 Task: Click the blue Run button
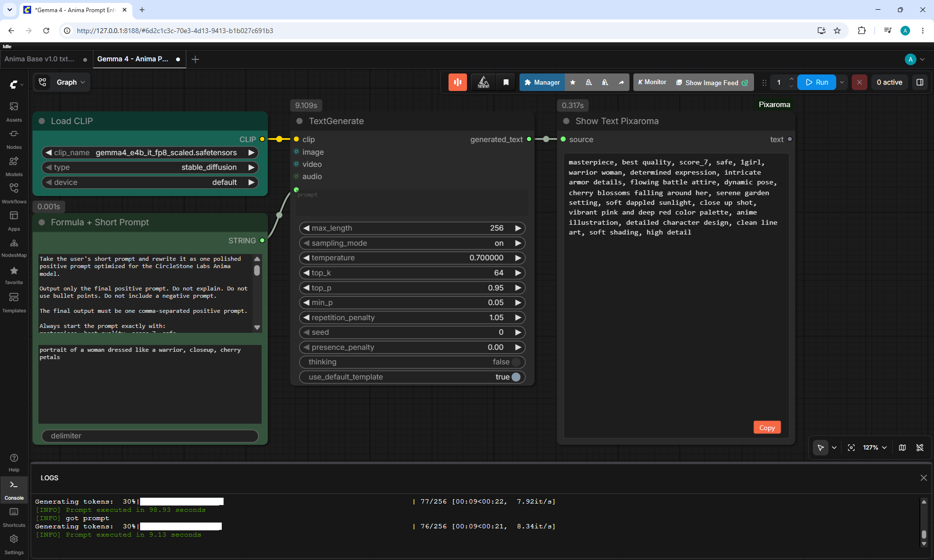point(817,82)
